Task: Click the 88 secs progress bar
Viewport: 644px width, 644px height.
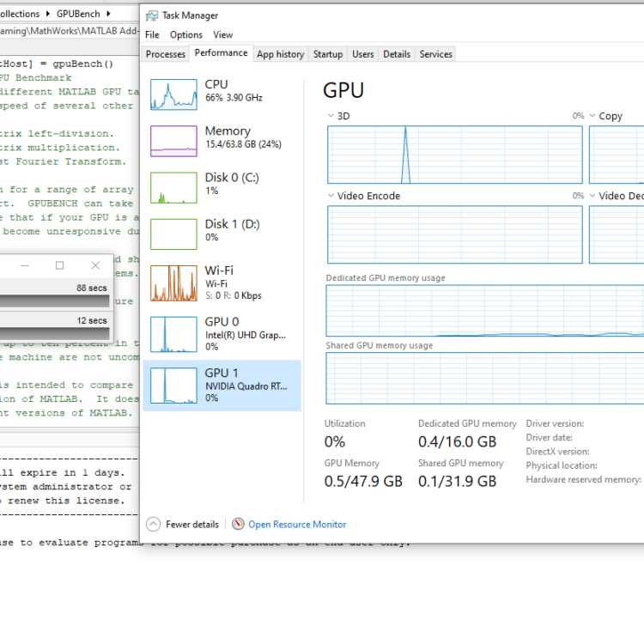Action: point(54,301)
